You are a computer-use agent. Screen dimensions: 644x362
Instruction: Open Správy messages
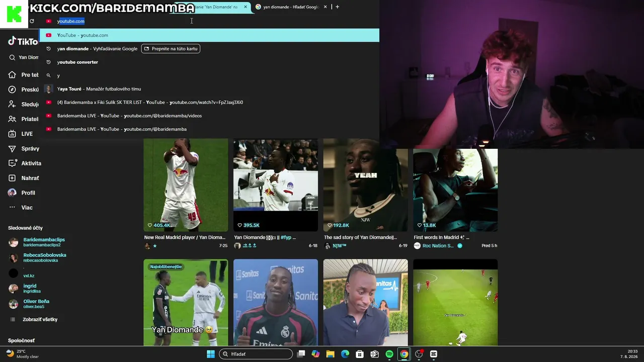24,148
